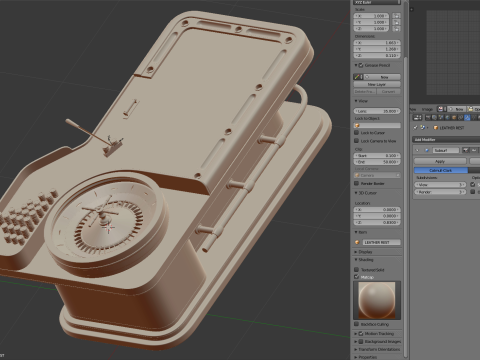Toggle the Scale Y lock icon
The width and height of the screenshot is (480, 360).
point(396,22)
